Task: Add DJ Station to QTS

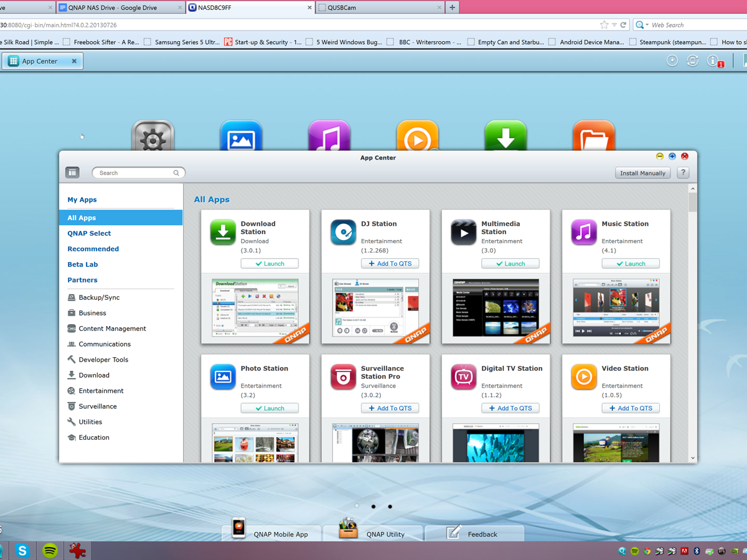Action: (x=390, y=264)
